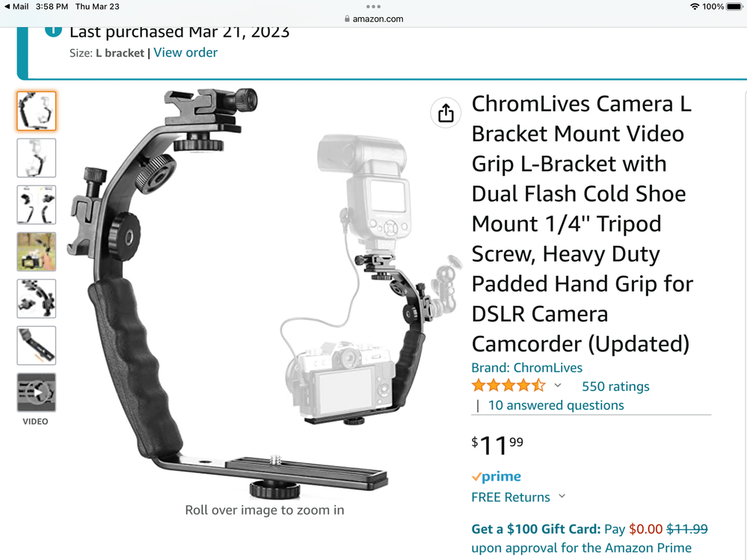This screenshot has width=747, height=560.
Task: Open the View order link
Action: (x=185, y=52)
